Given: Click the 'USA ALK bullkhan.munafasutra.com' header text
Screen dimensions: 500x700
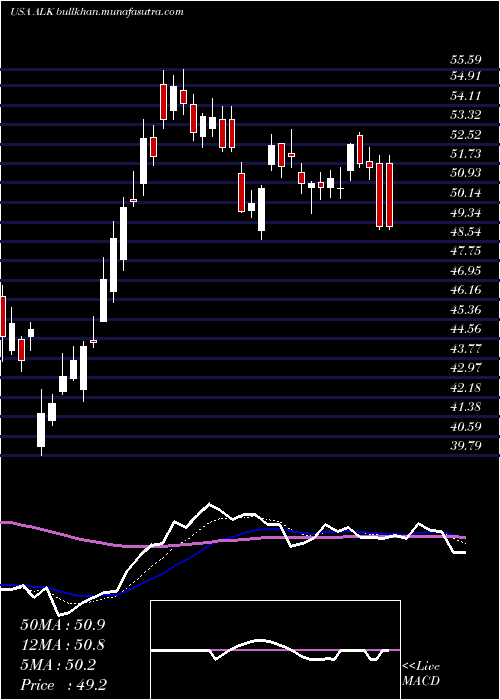Looking at the screenshot, I should point(97,12).
